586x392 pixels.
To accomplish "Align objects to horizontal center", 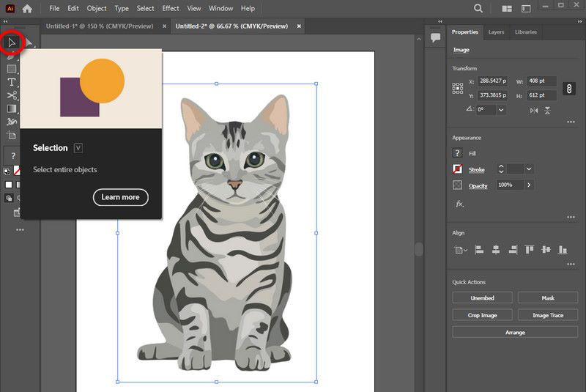I will pos(496,250).
